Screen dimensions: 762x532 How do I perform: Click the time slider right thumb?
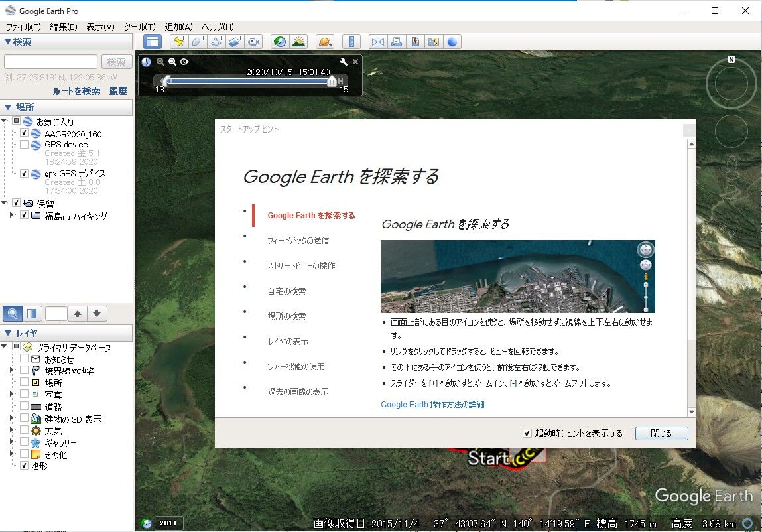(332, 81)
